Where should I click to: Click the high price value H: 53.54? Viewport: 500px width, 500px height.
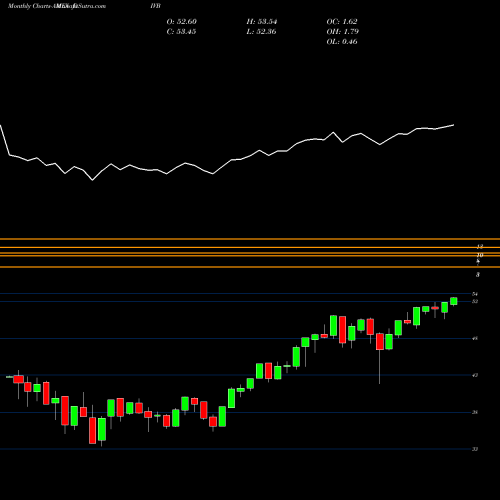(x=262, y=22)
